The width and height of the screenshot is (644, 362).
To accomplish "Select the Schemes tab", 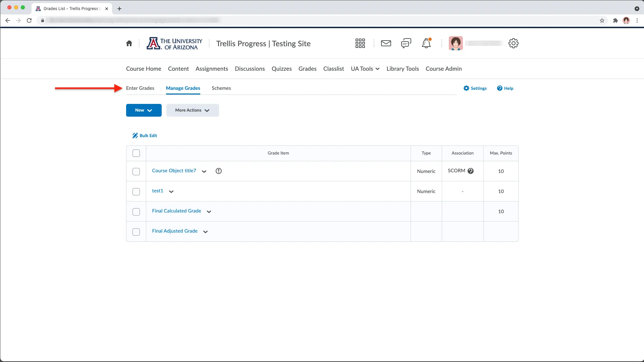I will [x=221, y=88].
